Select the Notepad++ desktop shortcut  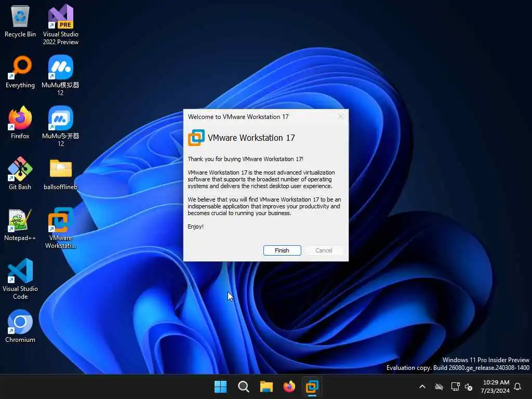pyautogui.click(x=20, y=225)
